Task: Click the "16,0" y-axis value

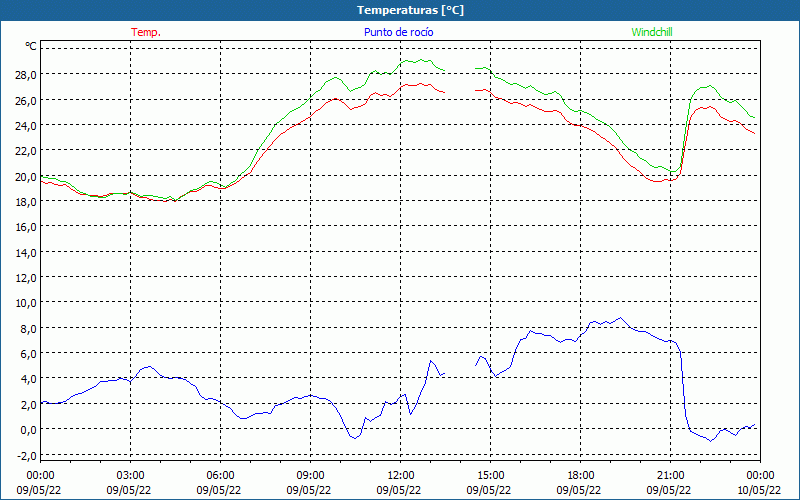Action: pos(26,227)
